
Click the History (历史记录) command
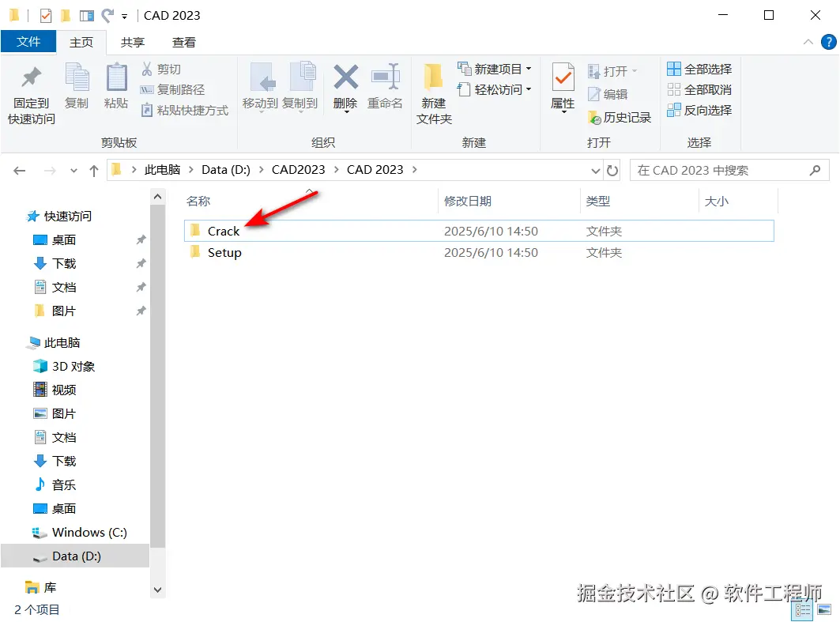tap(620, 117)
